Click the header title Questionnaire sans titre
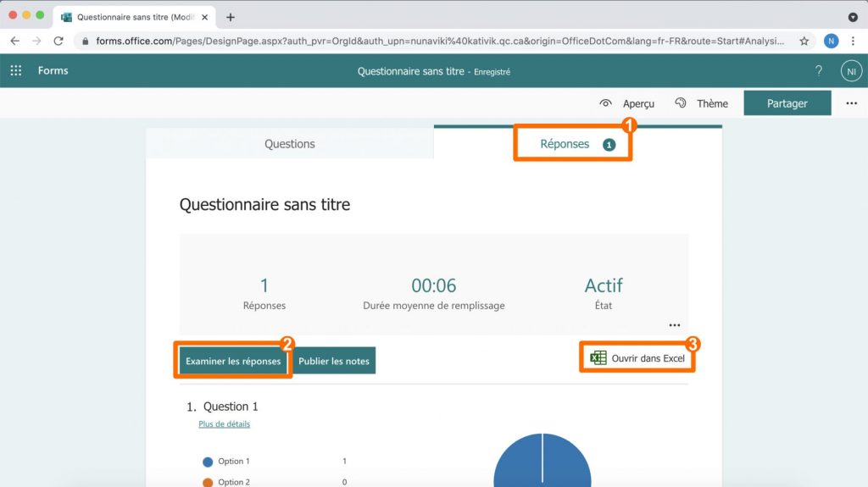 [x=411, y=71]
